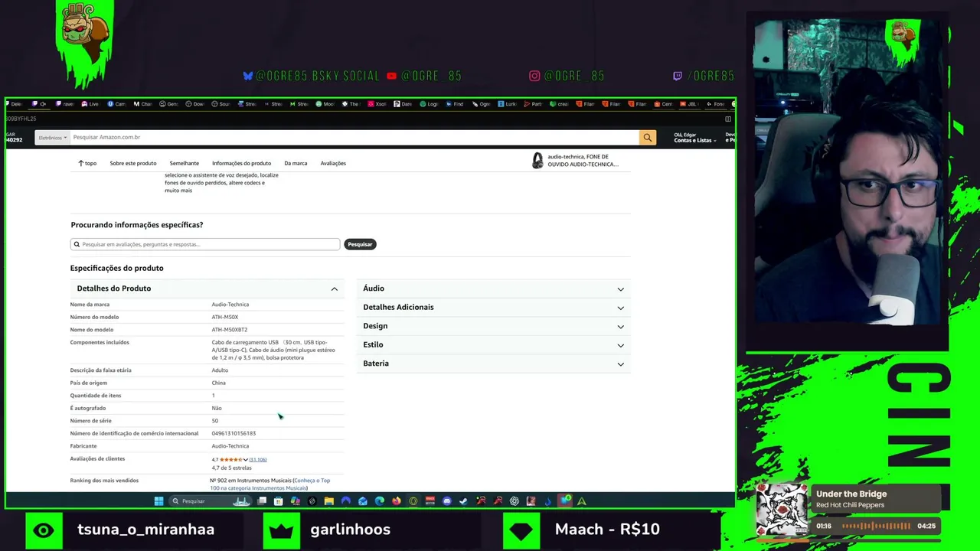Click the Instagram icon in the stream overlay

click(x=534, y=76)
